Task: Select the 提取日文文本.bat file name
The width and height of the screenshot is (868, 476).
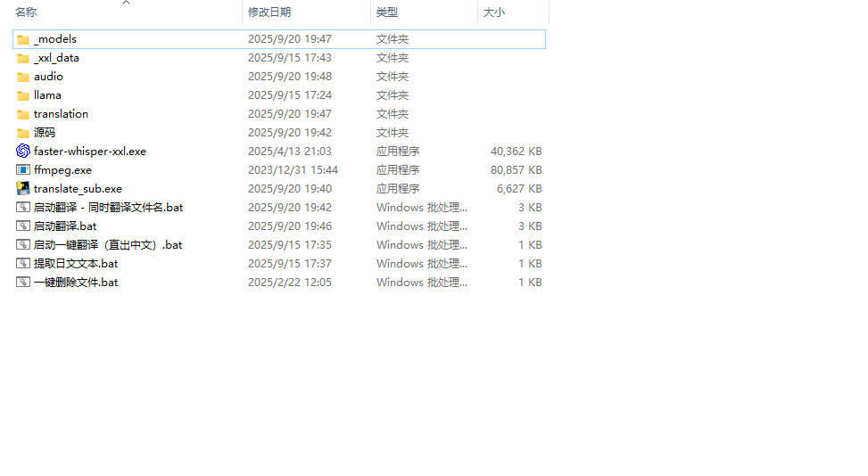Action: pos(76,264)
